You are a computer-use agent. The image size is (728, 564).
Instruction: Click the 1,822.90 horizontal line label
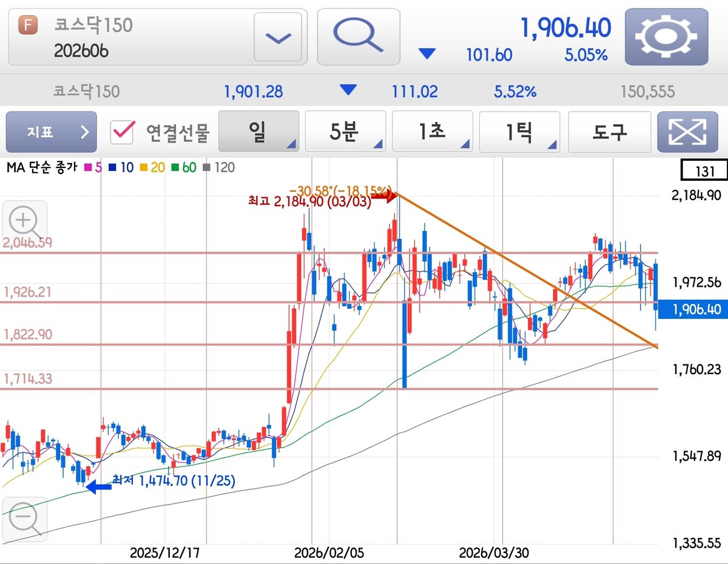click(x=27, y=335)
